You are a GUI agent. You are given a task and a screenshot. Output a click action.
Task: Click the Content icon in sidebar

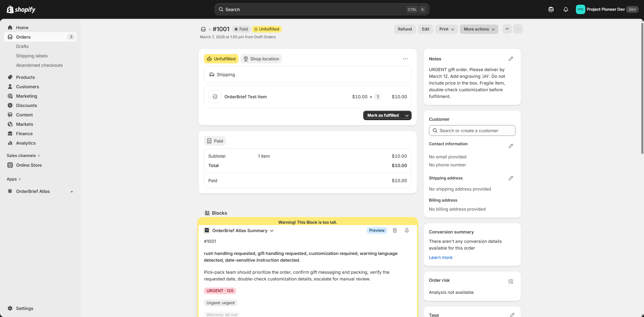[10, 115]
